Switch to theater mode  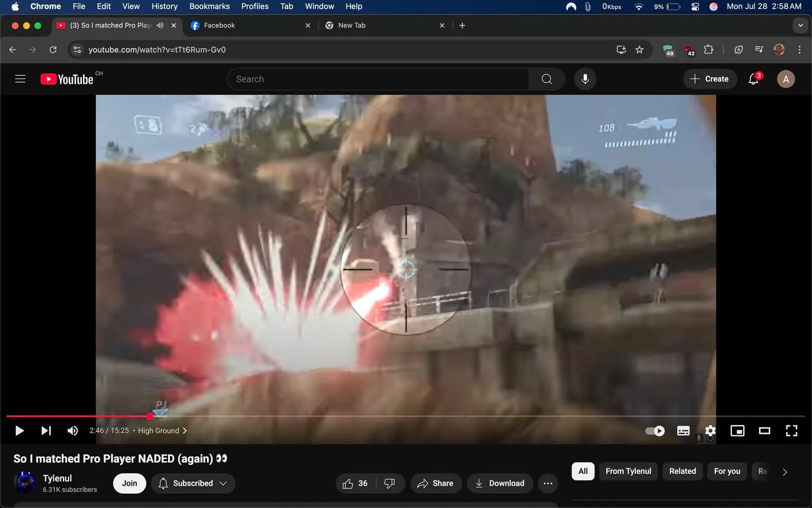pos(764,431)
